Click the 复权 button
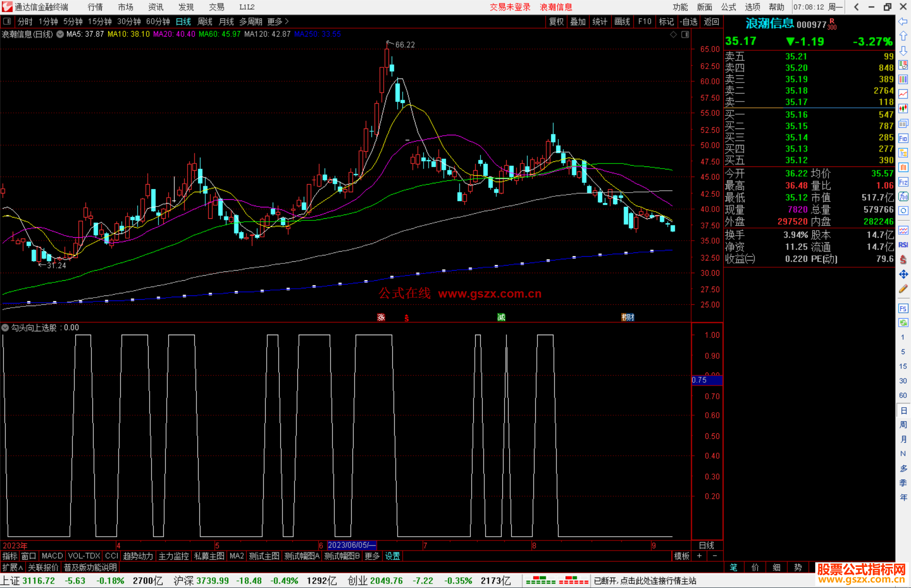The height and width of the screenshot is (588, 911). pos(556,21)
